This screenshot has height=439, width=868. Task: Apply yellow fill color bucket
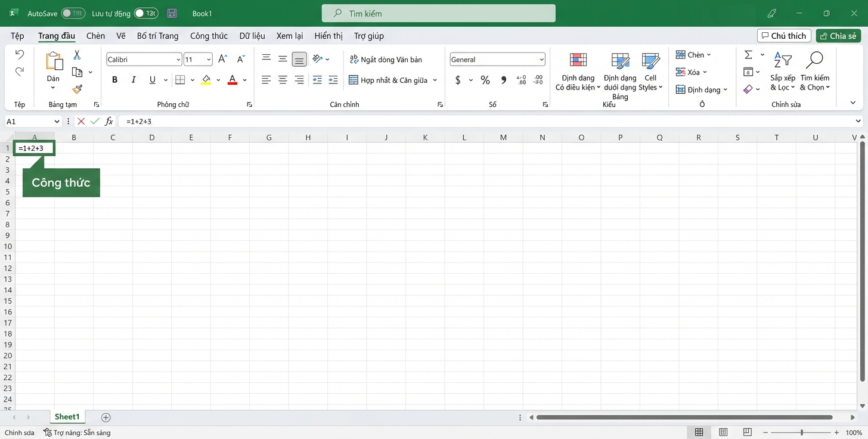[x=206, y=80]
